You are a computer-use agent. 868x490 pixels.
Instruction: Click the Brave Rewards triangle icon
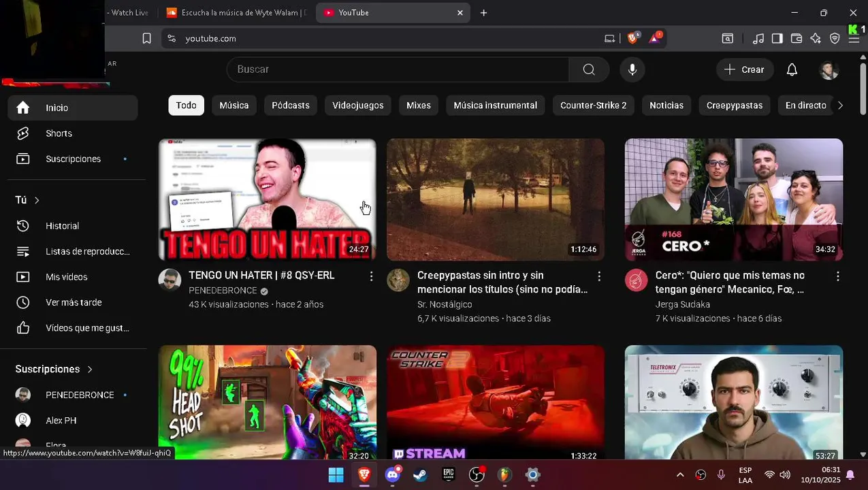655,38
